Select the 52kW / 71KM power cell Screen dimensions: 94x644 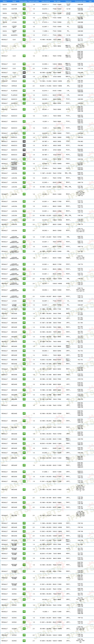pos(57,309)
